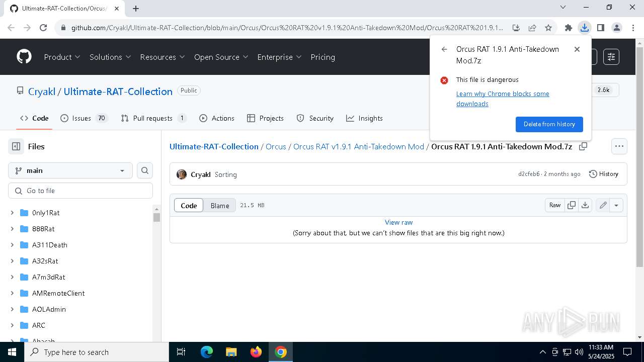Screen dimensions: 644x362
Task: Open Task View on taskbar
Action: [x=181, y=352]
